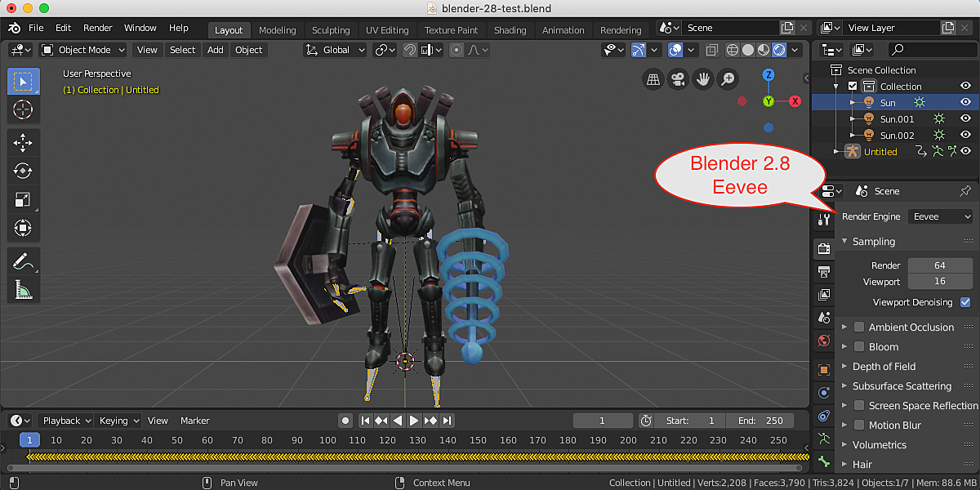Toggle camera view in viewport
This screenshot has height=490, width=980.
(x=677, y=79)
